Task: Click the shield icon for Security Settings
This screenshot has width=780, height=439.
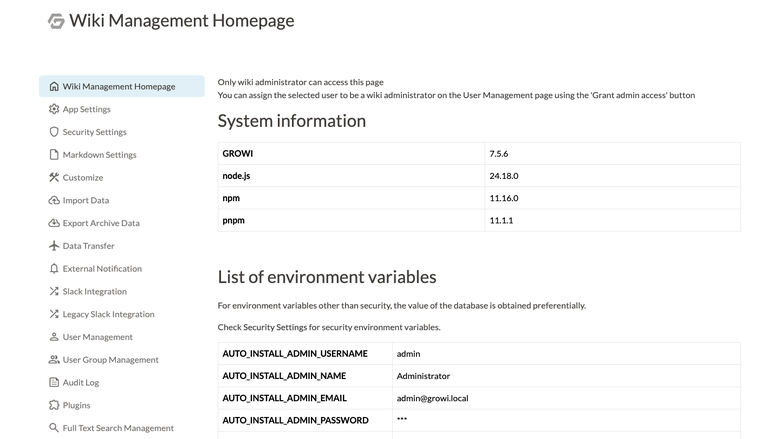Action: click(54, 132)
